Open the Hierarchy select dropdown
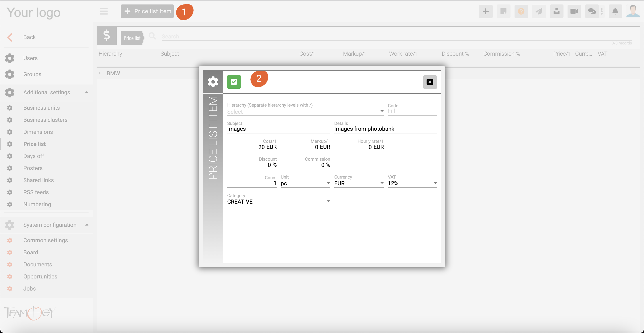 point(305,112)
